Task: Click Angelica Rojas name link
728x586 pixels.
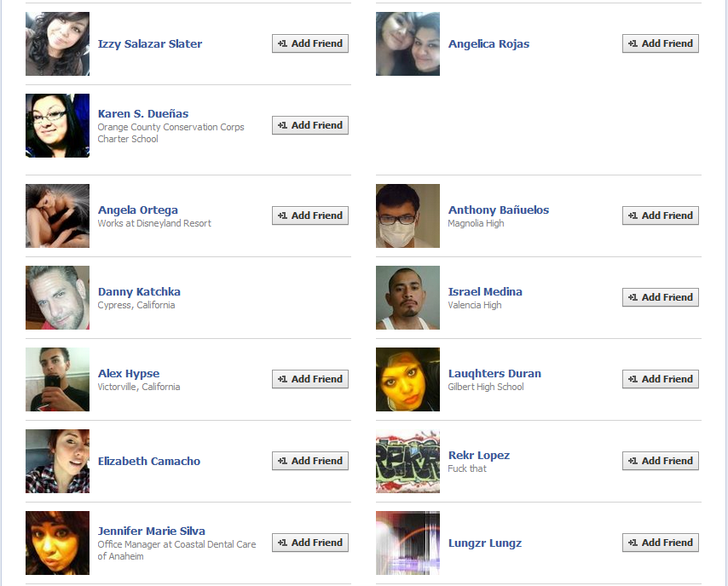Action: [x=488, y=44]
